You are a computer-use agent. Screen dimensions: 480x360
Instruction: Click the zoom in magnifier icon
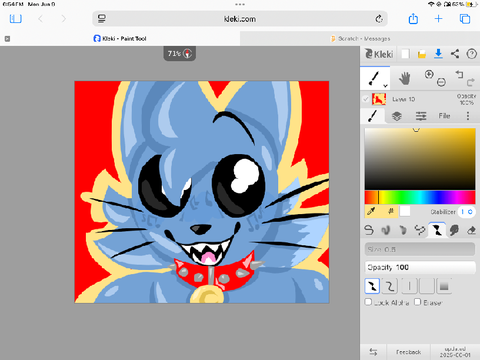coord(429,74)
